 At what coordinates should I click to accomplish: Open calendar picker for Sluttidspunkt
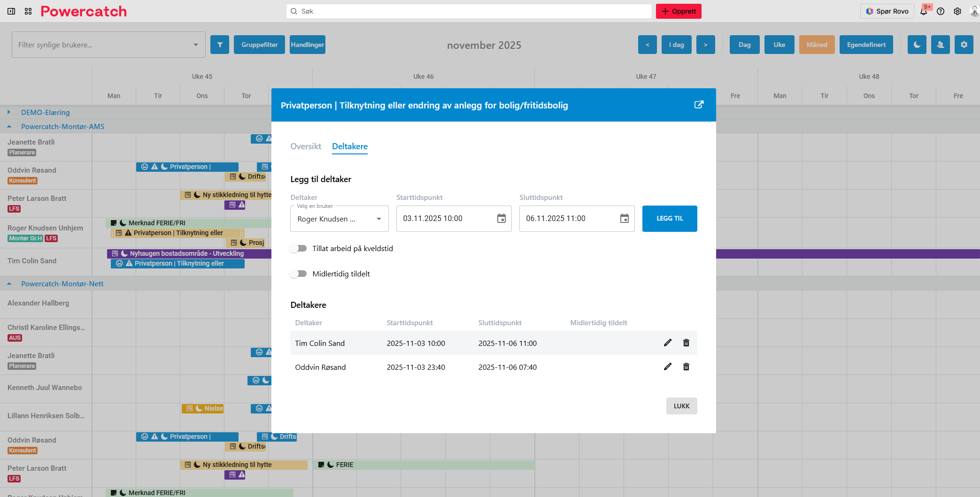point(624,219)
